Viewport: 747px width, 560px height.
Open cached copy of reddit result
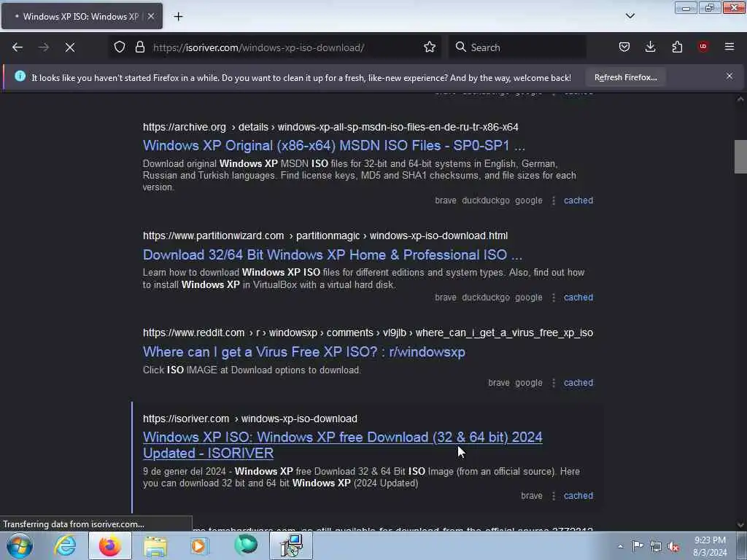click(578, 383)
